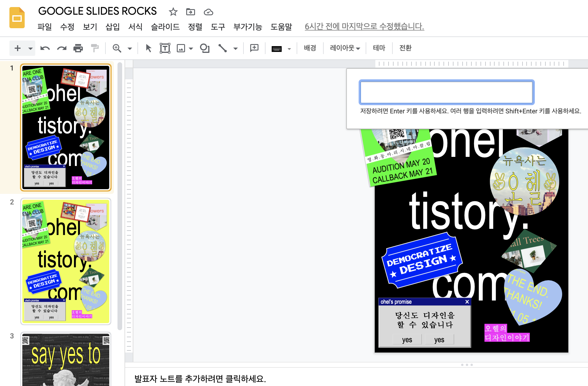Viewport: 588px width, 386px height.
Task: Select the text box tool
Action: tap(165, 48)
